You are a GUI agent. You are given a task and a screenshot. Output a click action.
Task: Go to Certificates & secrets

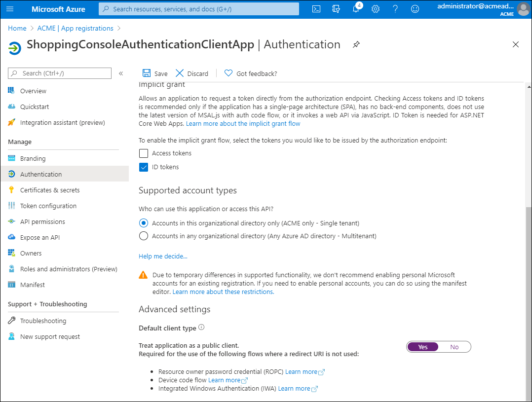point(49,190)
